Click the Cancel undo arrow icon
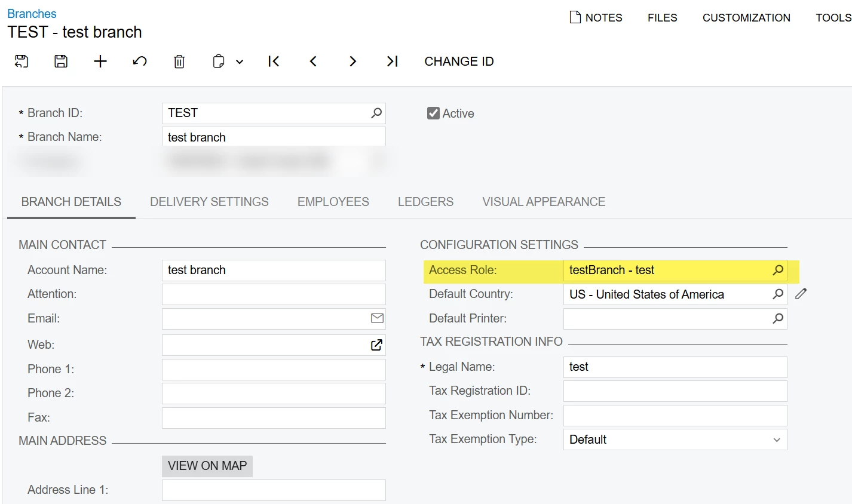Screen dimensions: 852x504 point(140,61)
